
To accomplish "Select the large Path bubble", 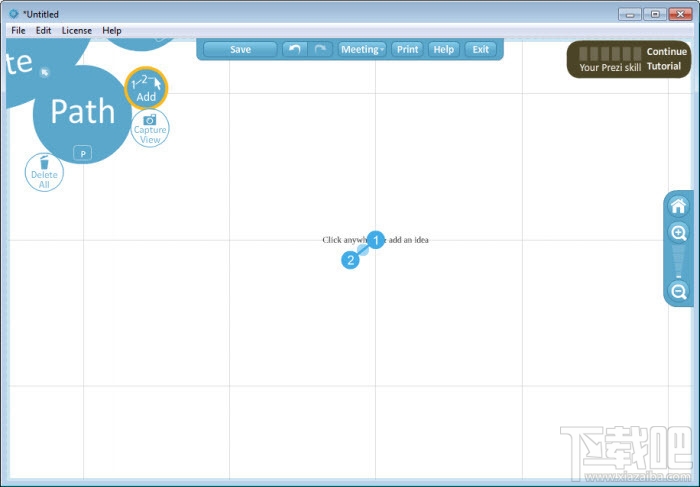I will pyautogui.click(x=83, y=114).
